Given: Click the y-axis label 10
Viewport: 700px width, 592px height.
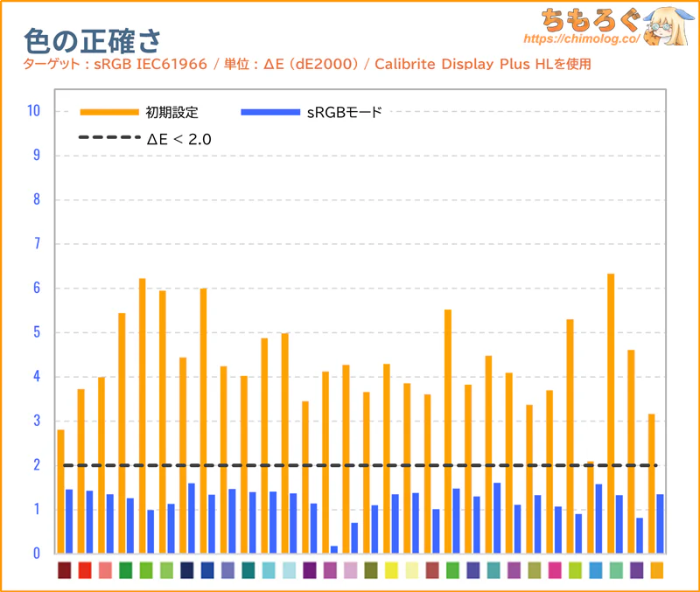Looking at the screenshot, I should 34,111.
